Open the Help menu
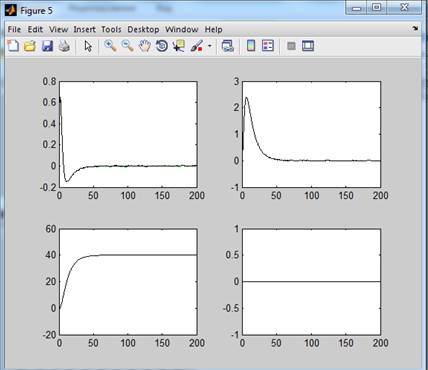The image size is (428, 370). click(x=213, y=29)
